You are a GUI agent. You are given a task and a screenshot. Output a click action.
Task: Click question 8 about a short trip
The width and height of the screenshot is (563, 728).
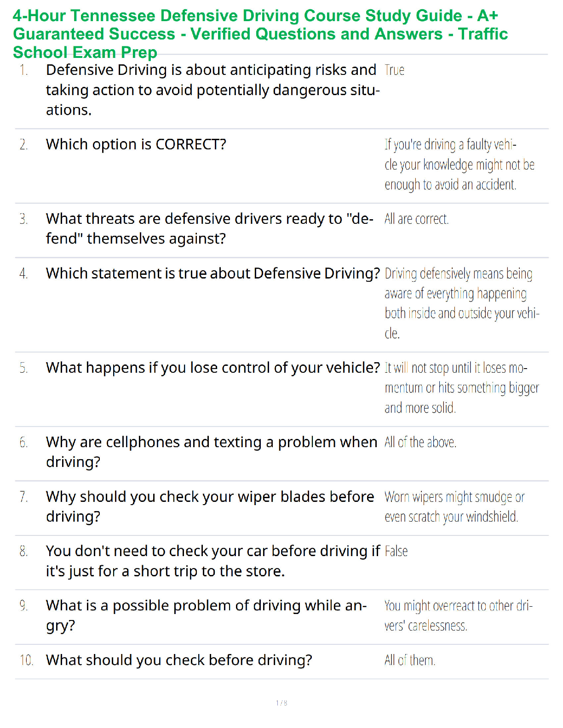click(213, 561)
